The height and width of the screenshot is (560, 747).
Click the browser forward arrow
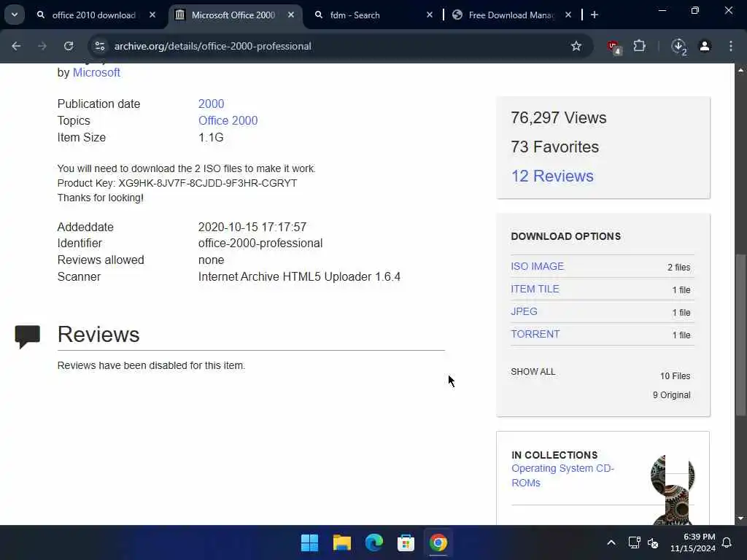pyautogui.click(x=42, y=46)
